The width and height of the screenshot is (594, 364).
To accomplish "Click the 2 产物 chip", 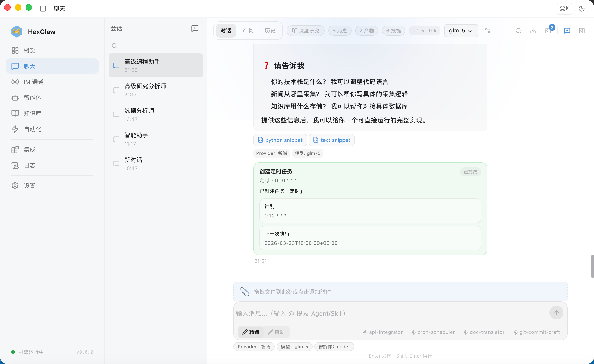I will click(x=367, y=31).
